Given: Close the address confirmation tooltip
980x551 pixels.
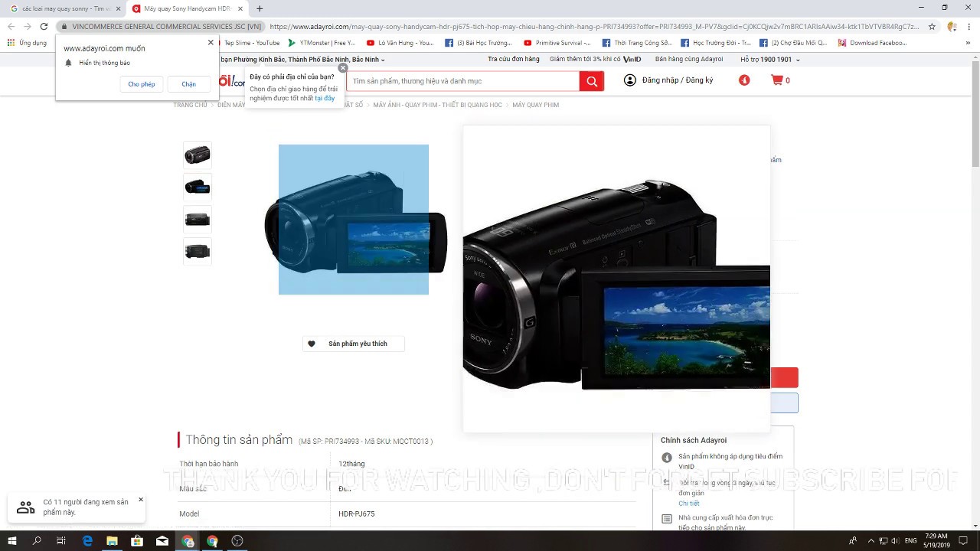Looking at the screenshot, I should [343, 68].
